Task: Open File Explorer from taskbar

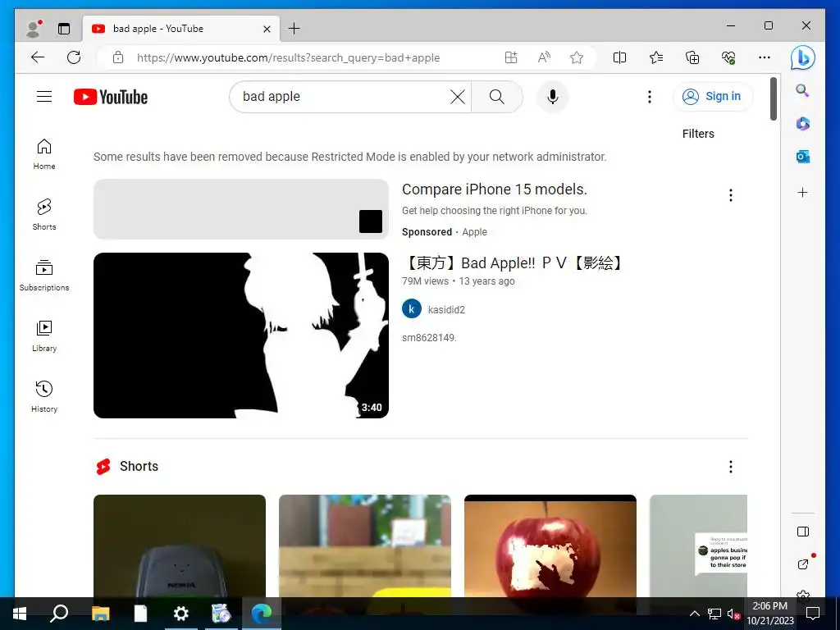Action: [100, 614]
